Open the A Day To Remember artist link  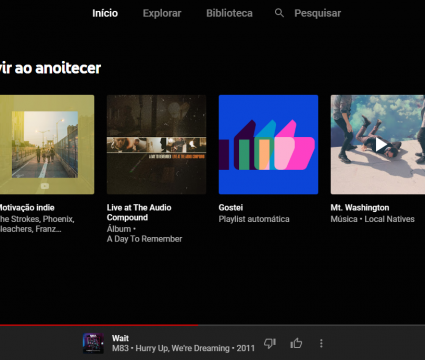point(144,239)
